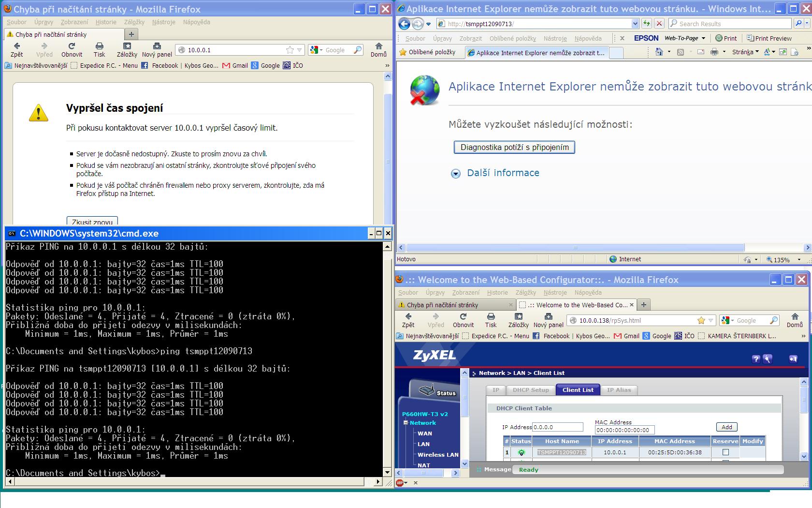Image resolution: width=812 pixels, height=508 pixels.
Task: Select the IP tab in ZyXEL LAN settings
Action: [x=496, y=390]
